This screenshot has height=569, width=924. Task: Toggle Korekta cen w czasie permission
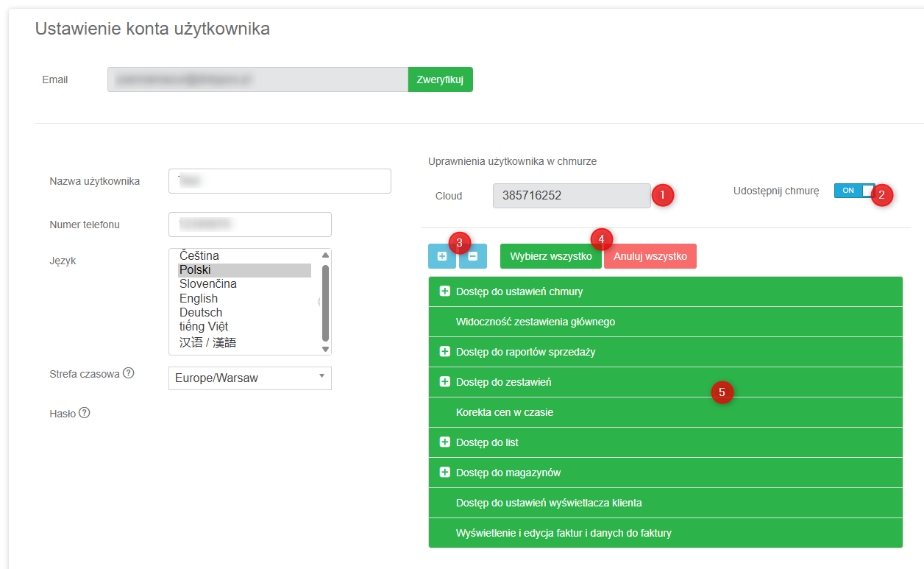[x=505, y=412]
